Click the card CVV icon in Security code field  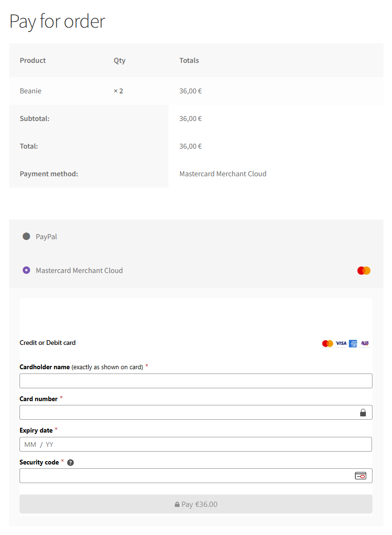[361, 475]
